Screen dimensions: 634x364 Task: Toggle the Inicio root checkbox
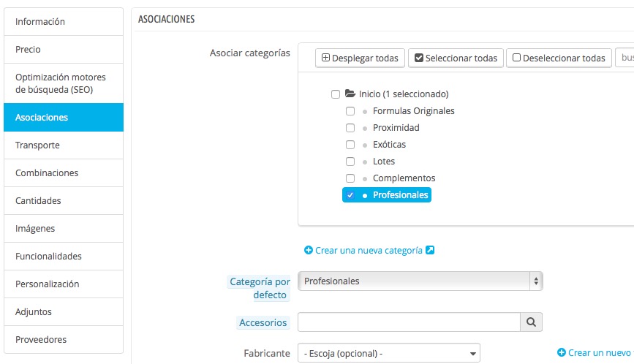coord(336,94)
